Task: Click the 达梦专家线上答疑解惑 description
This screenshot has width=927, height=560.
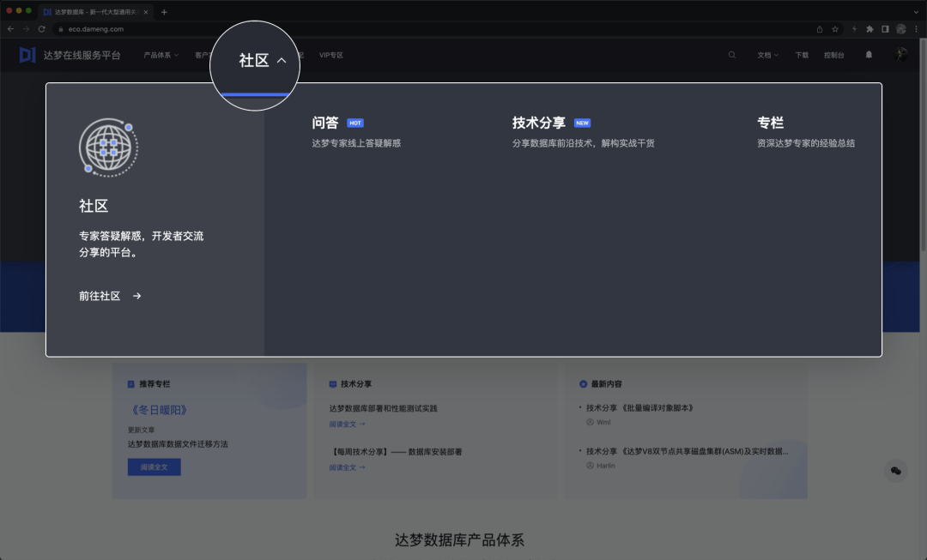Action: [x=356, y=143]
